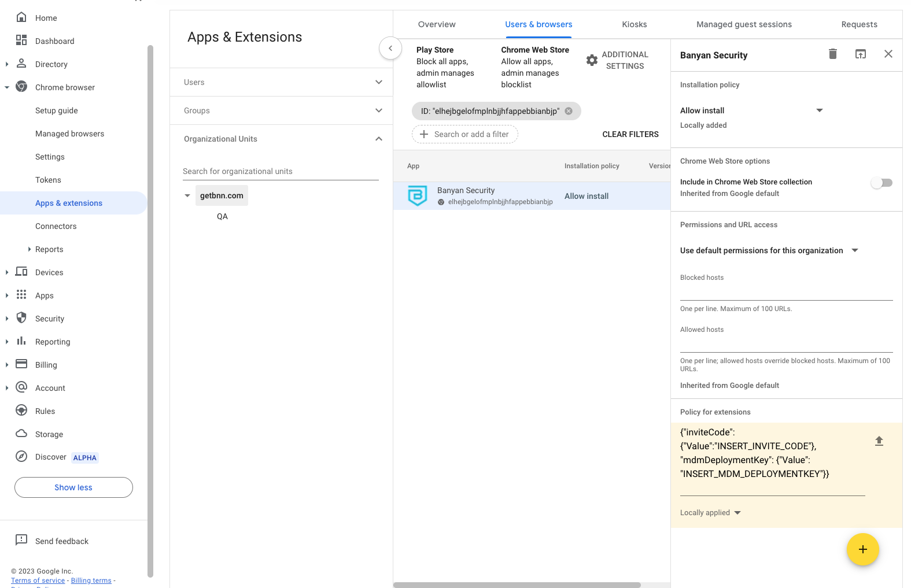This screenshot has height=588, width=911.
Task: Remove the ID filter chip
Action: pos(569,111)
